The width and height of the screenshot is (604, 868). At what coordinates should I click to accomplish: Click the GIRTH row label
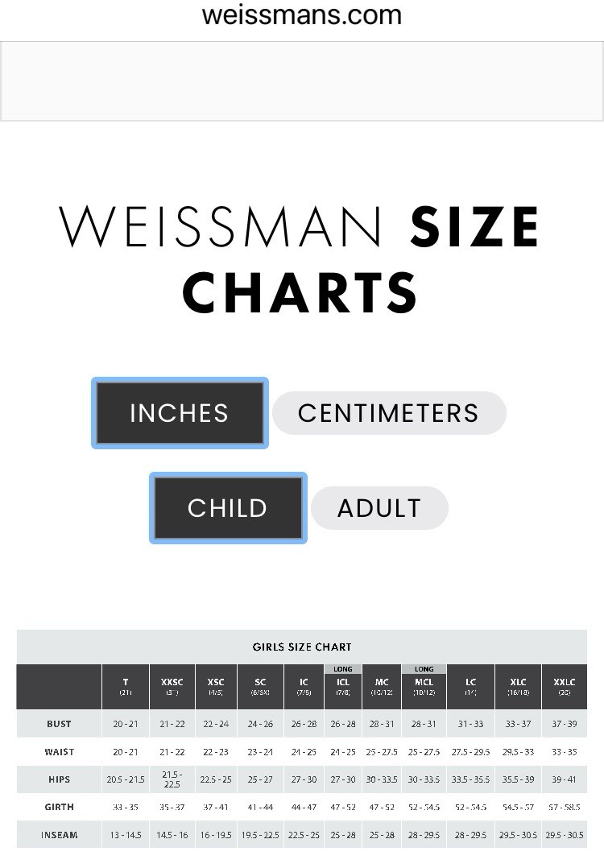pyautogui.click(x=59, y=807)
